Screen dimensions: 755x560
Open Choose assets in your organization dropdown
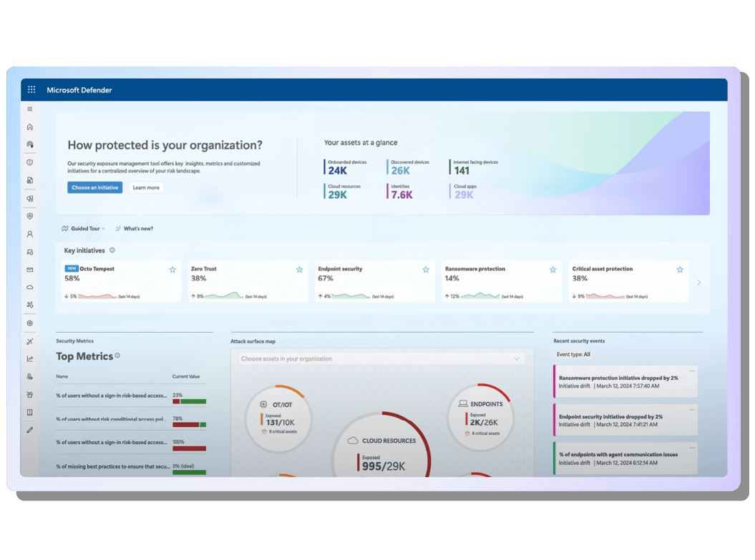(381, 359)
